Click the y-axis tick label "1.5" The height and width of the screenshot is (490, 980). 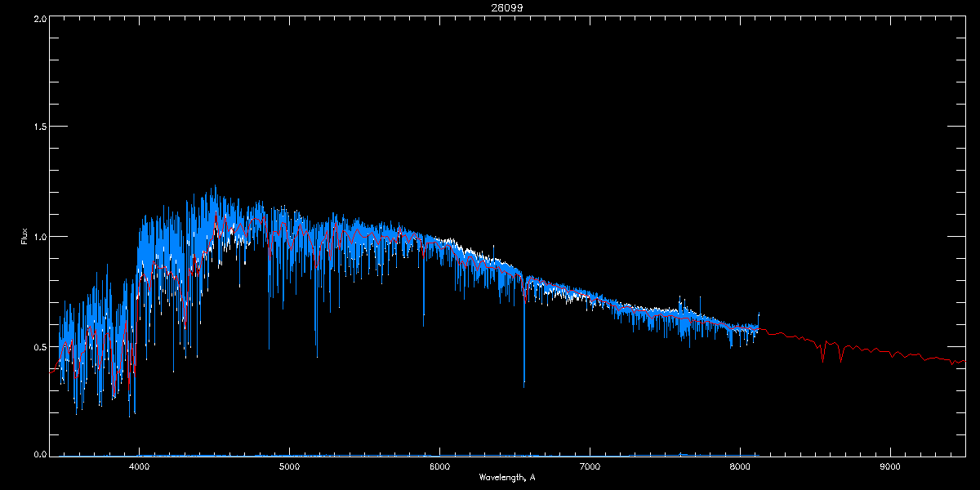point(38,127)
